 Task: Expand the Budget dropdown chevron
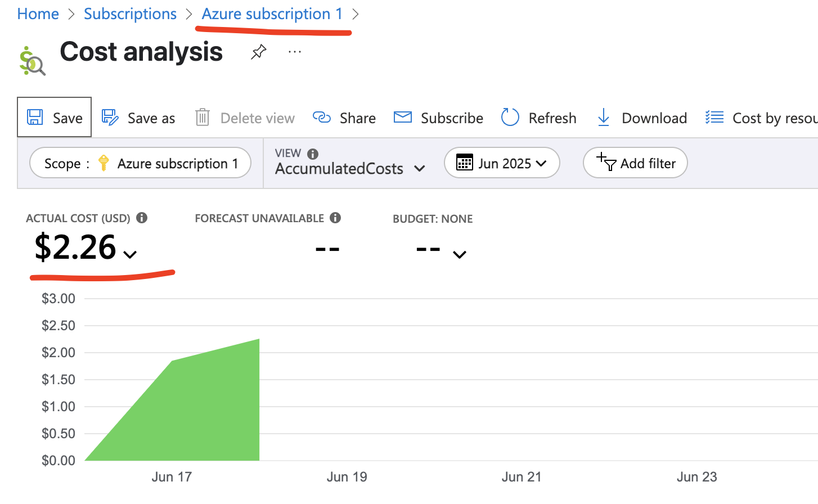click(x=459, y=255)
